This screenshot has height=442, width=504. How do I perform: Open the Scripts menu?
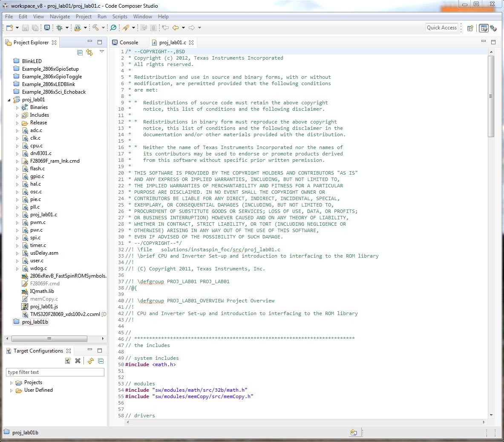pos(120,16)
